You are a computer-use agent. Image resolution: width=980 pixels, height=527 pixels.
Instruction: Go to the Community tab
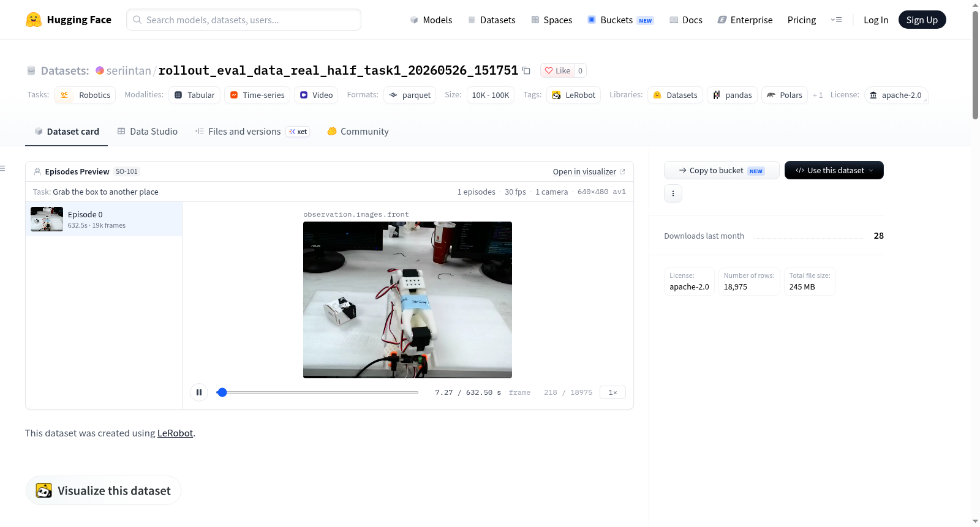[358, 132]
